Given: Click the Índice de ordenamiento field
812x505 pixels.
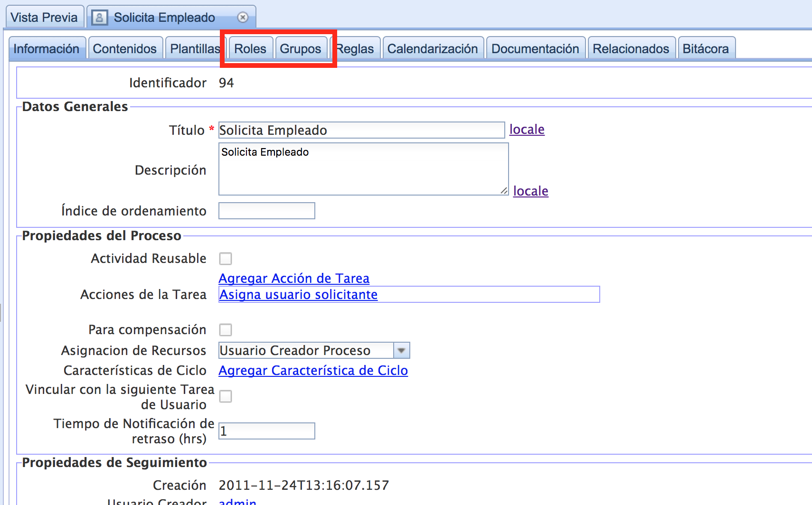Looking at the screenshot, I should [x=266, y=211].
